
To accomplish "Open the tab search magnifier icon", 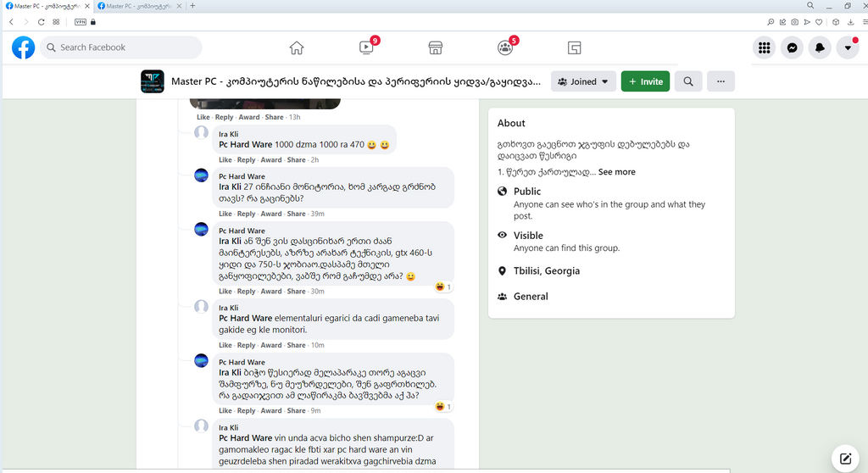I will click(810, 6).
